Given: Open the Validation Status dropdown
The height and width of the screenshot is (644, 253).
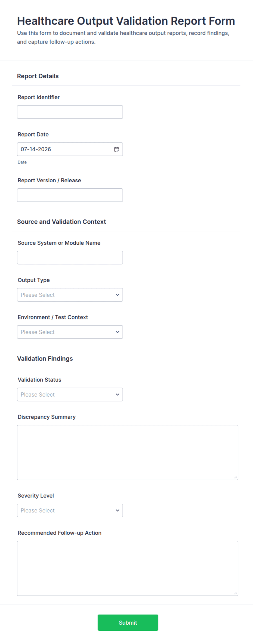Looking at the screenshot, I should (x=70, y=394).
